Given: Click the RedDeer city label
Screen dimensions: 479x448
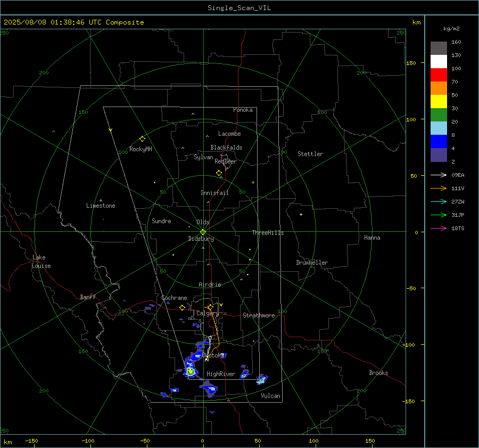Looking at the screenshot, I should 226,161.
